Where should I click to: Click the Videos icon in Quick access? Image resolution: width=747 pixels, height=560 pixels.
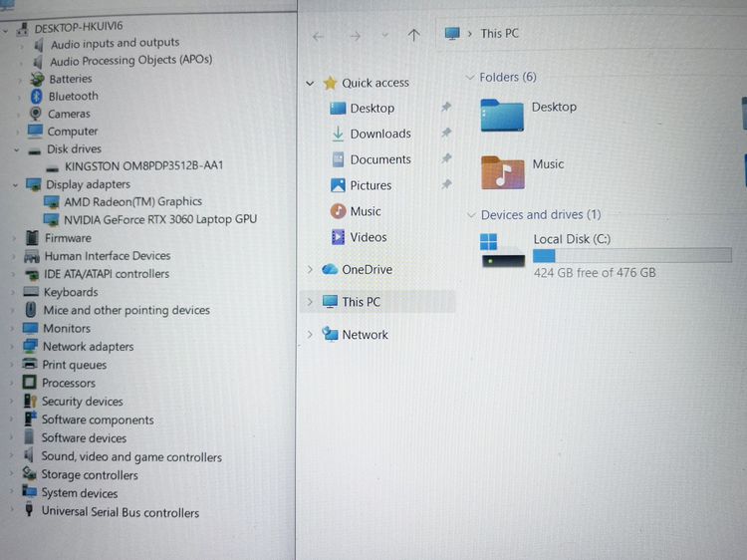point(338,237)
